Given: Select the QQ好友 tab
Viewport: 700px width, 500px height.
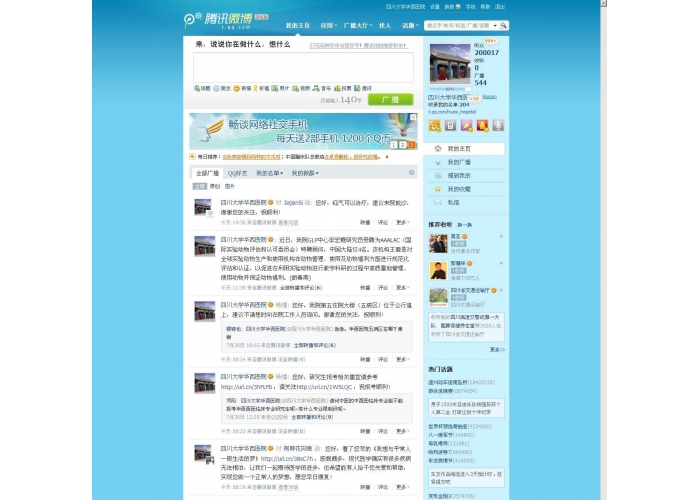Looking at the screenshot, I should (237, 173).
